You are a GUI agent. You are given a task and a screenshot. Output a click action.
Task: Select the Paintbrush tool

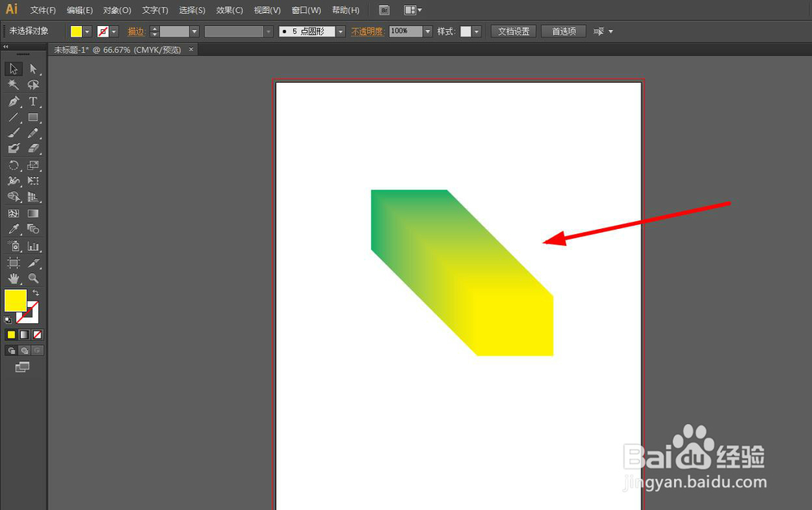coord(14,133)
